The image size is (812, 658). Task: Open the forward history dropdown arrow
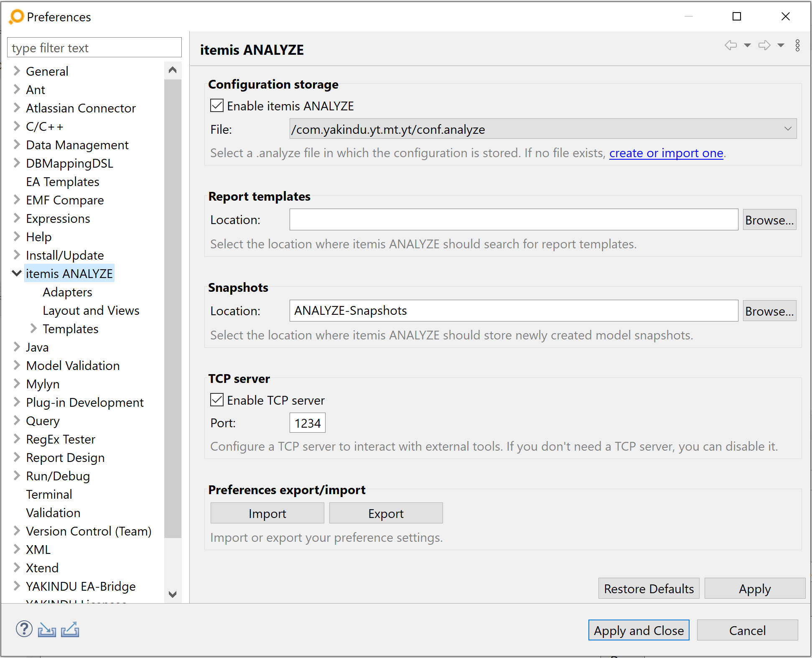[x=781, y=45]
